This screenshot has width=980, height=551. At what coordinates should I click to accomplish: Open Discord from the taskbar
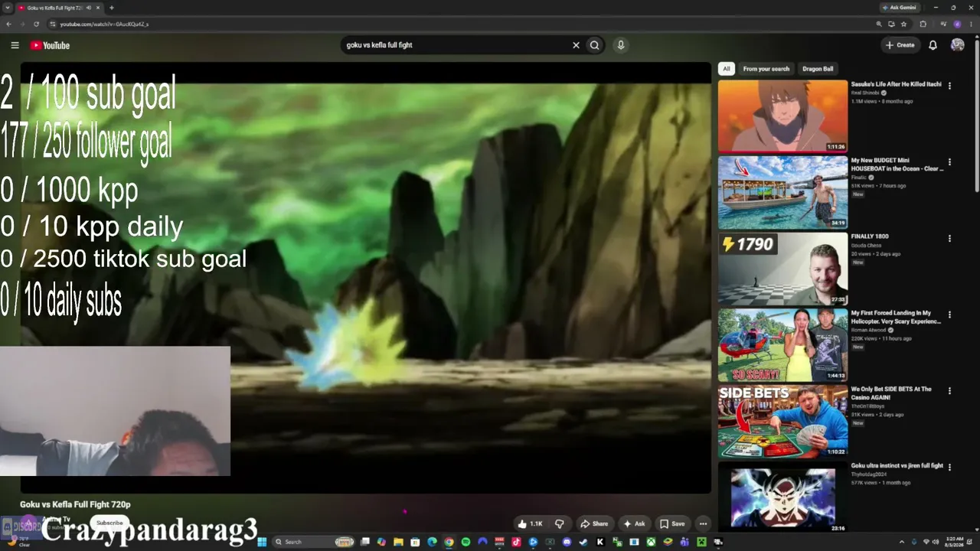pos(567,542)
